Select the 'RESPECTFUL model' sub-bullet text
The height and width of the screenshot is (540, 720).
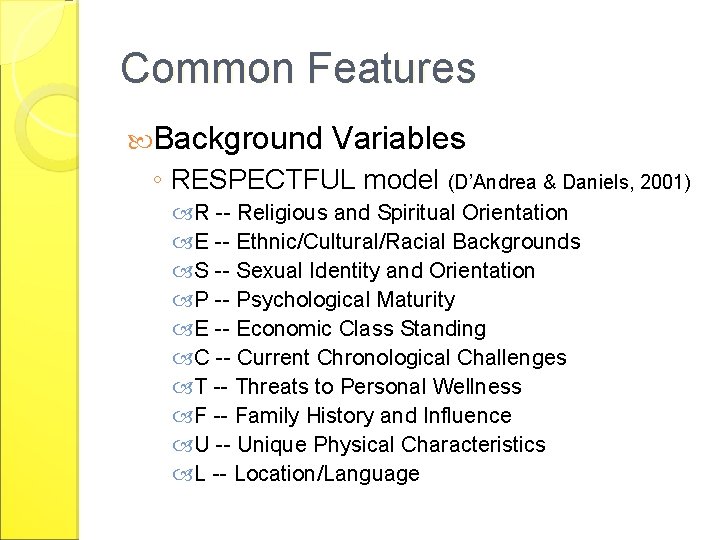pyautogui.click(x=306, y=180)
